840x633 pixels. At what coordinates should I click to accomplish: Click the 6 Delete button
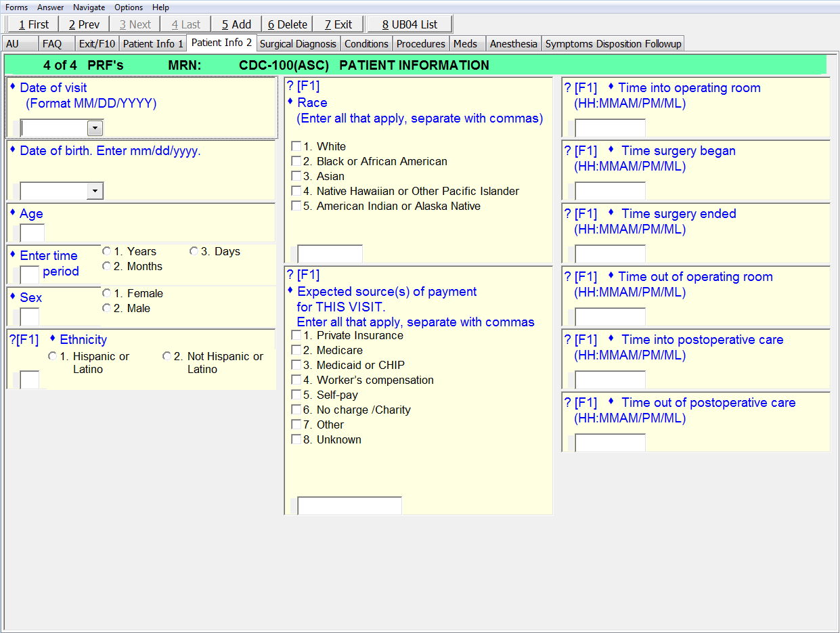pyautogui.click(x=287, y=24)
